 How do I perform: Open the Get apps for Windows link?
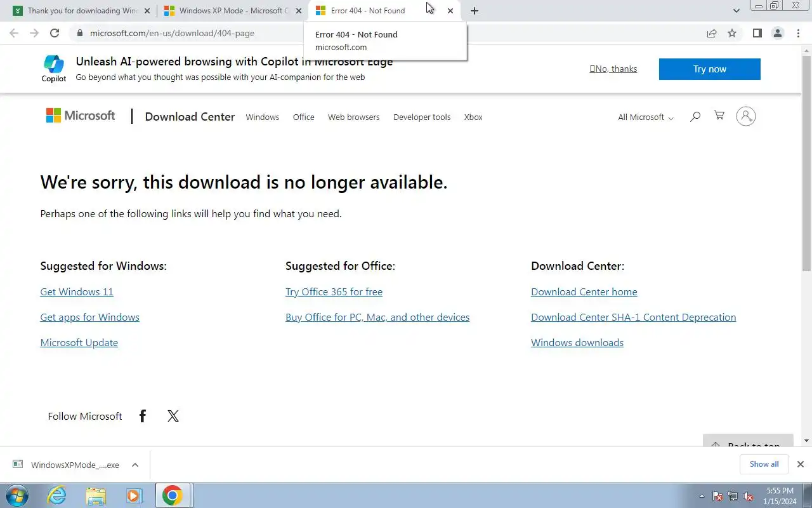coord(90,317)
